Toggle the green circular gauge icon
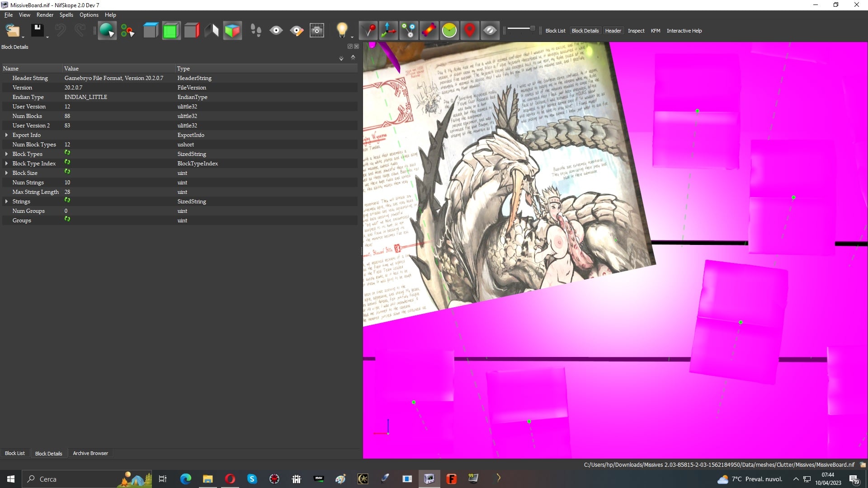868x488 pixels. 449,31
